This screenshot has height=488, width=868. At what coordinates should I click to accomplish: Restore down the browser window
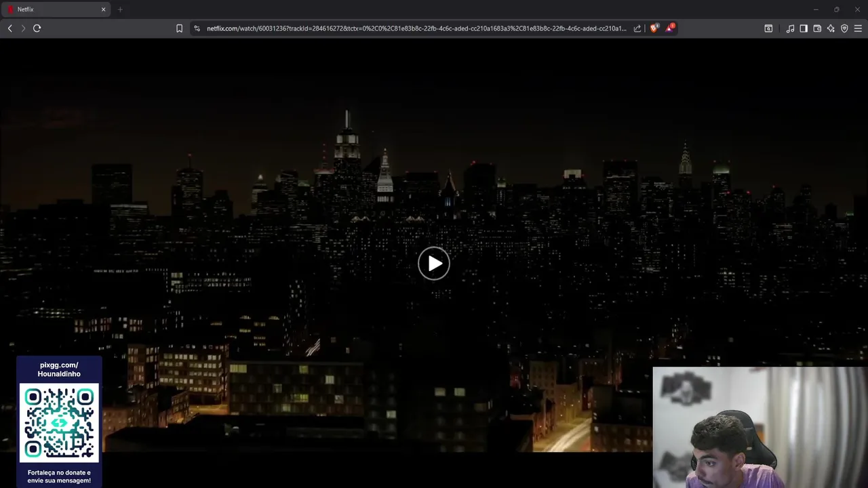point(837,9)
